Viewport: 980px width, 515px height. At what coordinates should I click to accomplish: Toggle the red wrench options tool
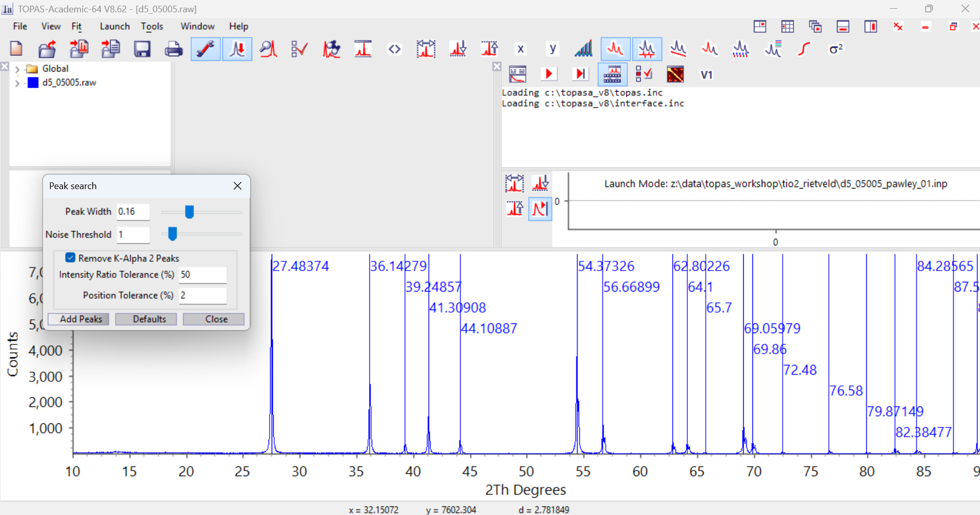tap(206, 49)
